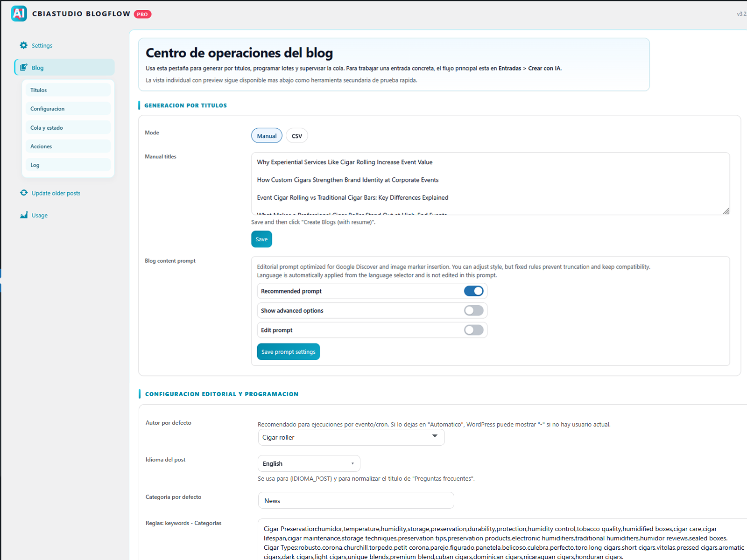The image size is (747, 560).
Task: Save the manual titles list
Action: coord(261,239)
